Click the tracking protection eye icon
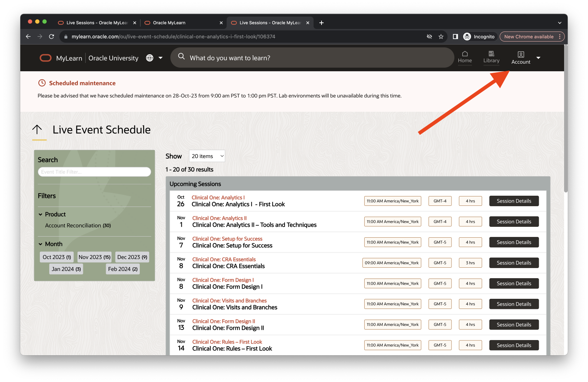Screen dimensions: 588x382 429,37
